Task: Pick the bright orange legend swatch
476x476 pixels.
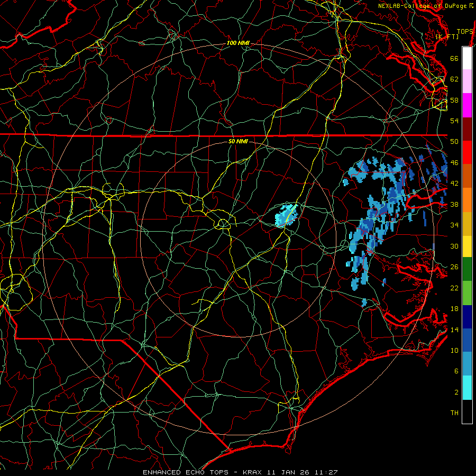Action: 467,200
